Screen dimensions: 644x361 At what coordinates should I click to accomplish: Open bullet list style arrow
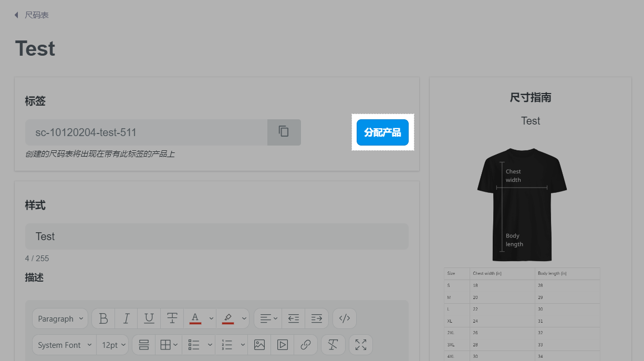pyautogui.click(x=210, y=345)
